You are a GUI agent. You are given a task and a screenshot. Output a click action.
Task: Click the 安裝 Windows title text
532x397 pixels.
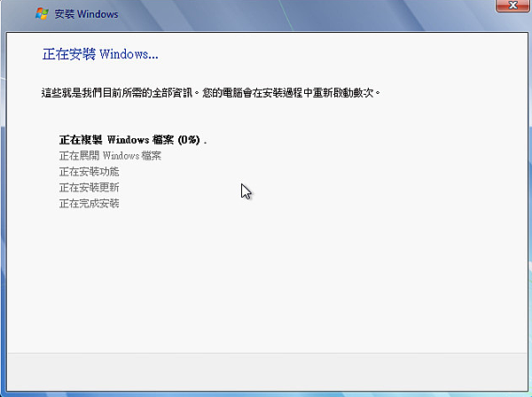point(86,14)
